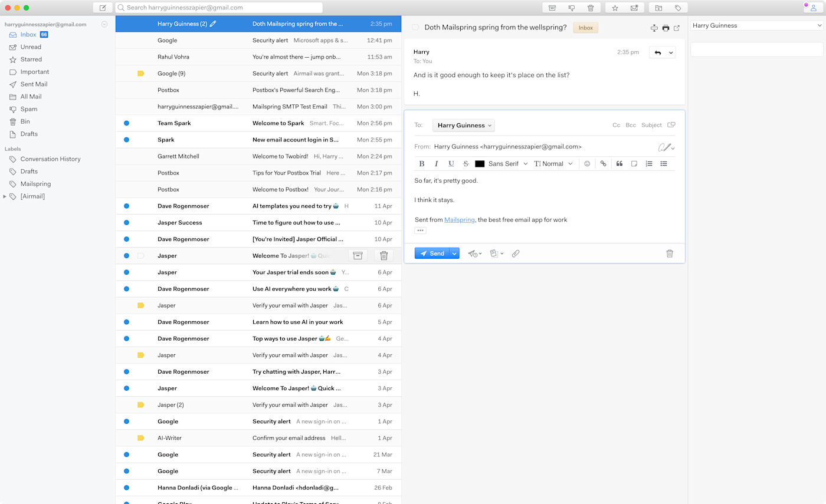826x504 pixels.
Task: Trash the hovered Welcome To Jasper email
Action: point(383,256)
